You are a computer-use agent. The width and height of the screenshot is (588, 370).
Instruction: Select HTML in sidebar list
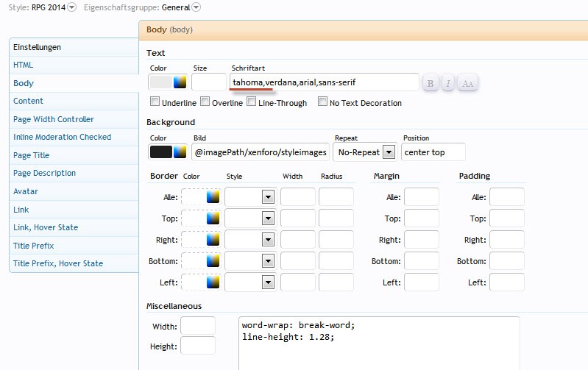click(x=74, y=65)
